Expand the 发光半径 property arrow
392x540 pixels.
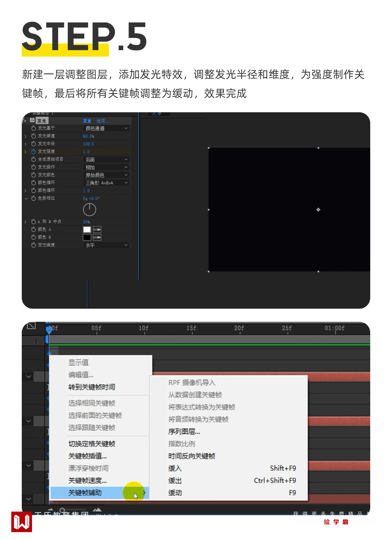(x=25, y=144)
